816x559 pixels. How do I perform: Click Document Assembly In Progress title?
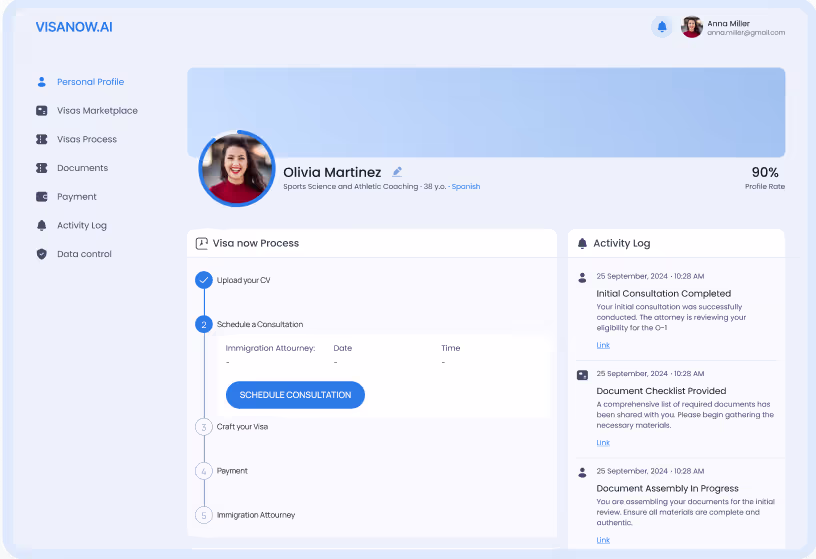(x=668, y=488)
